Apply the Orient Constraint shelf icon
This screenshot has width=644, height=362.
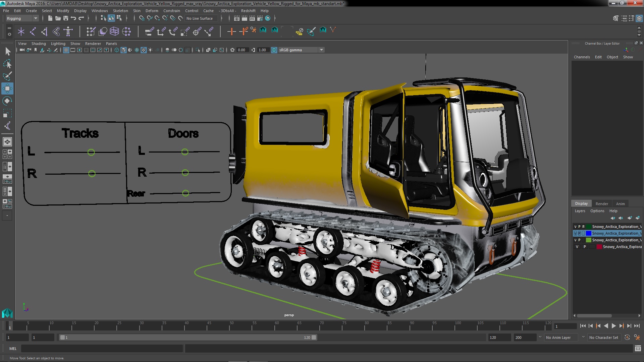coord(173,32)
